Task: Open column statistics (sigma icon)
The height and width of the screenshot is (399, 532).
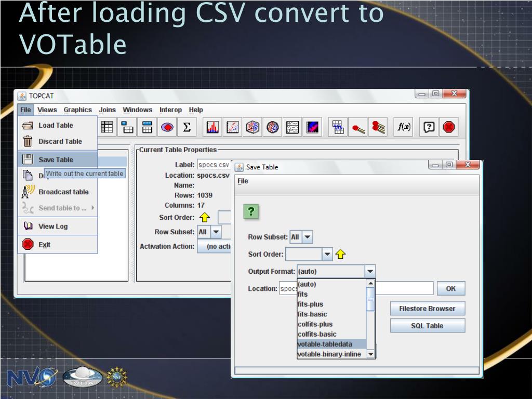Action: (x=187, y=127)
